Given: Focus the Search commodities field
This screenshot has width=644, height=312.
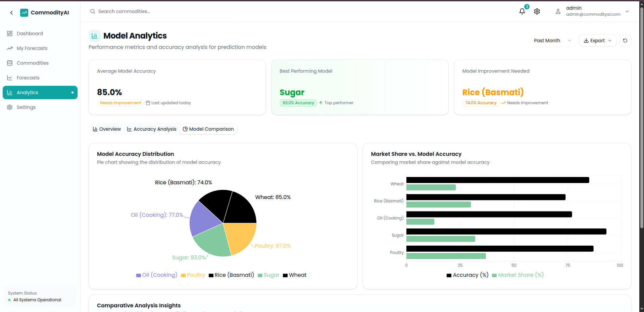Looking at the screenshot, I should pyautogui.click(x=162, y=11).
